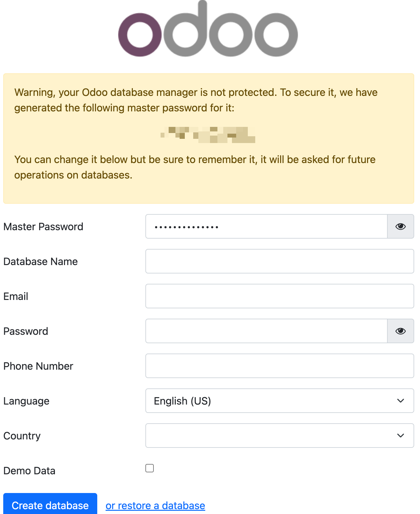420x514 pixels.
Task: Click the blurred generated master password
Action: pos(208,135)
